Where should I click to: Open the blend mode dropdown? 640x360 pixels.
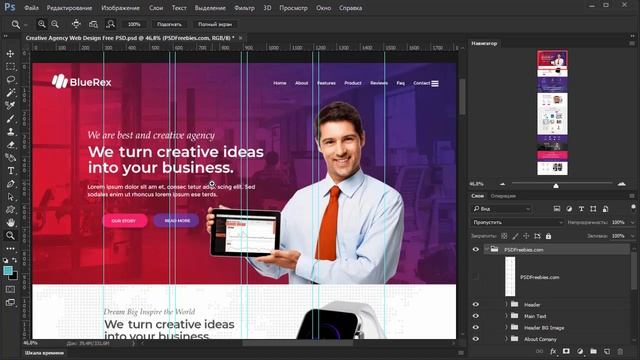(x=518, y=222)
